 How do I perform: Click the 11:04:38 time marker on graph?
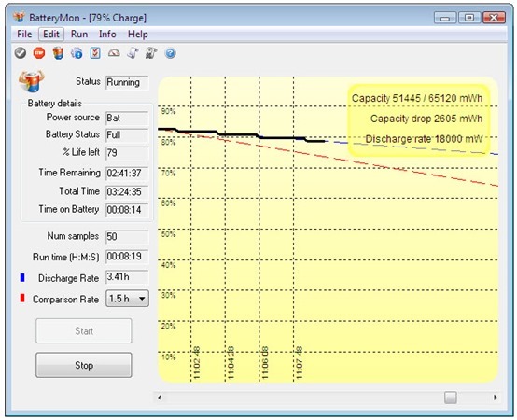coord(231,362)
